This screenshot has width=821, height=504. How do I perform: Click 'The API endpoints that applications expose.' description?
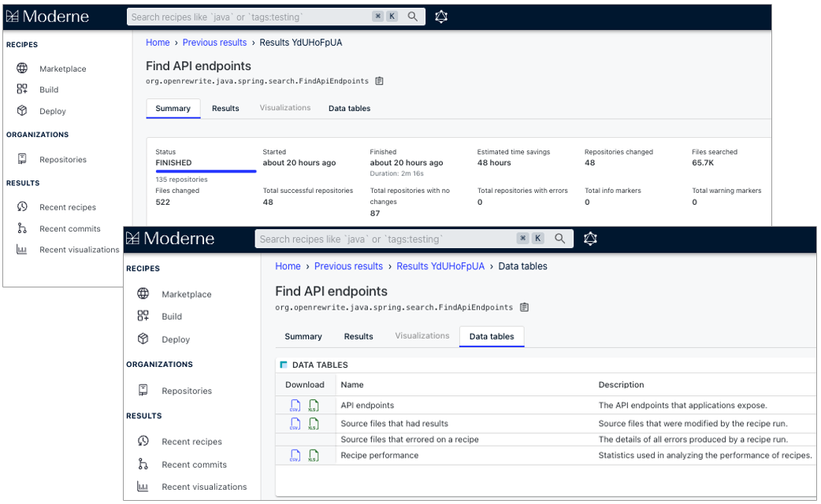(683, 405)
